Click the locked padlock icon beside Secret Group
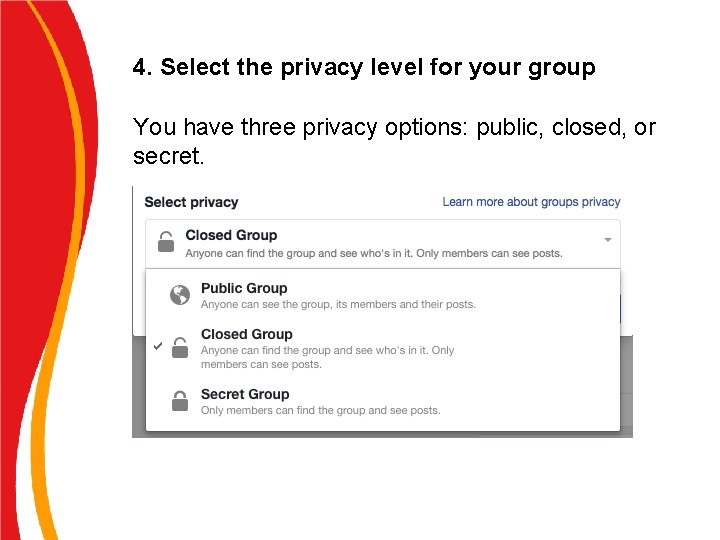Screen dimensions: 720x540 [x=180, y=401]
